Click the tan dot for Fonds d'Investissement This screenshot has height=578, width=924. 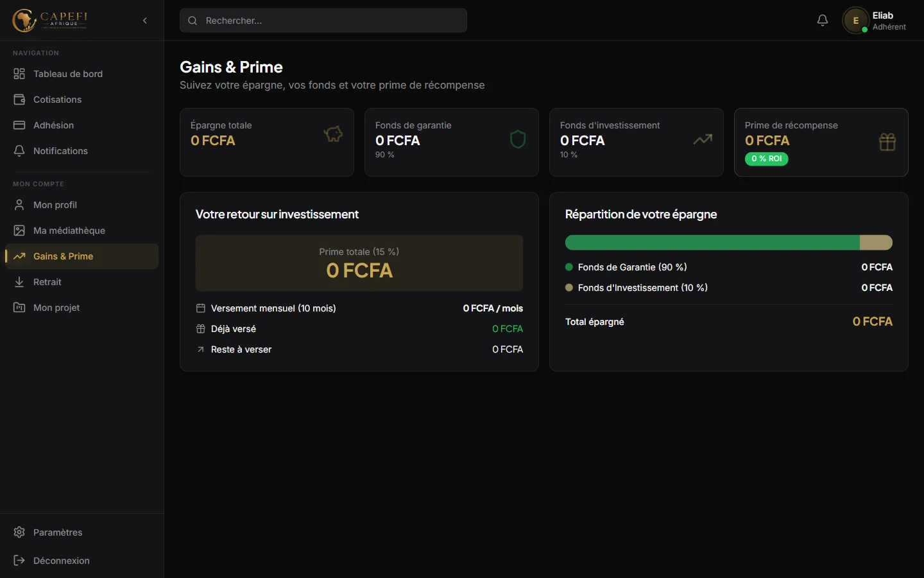coord(569,288)
